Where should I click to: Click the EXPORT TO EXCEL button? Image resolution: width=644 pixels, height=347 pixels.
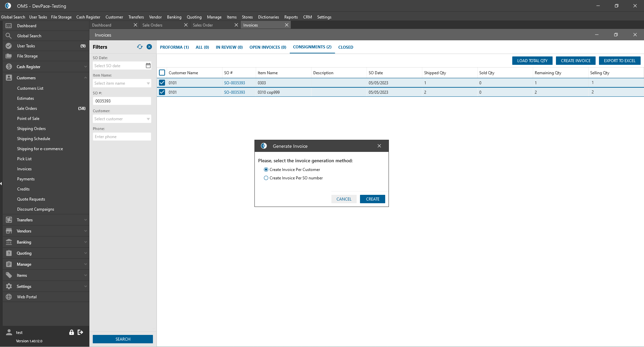click(620, 61)
